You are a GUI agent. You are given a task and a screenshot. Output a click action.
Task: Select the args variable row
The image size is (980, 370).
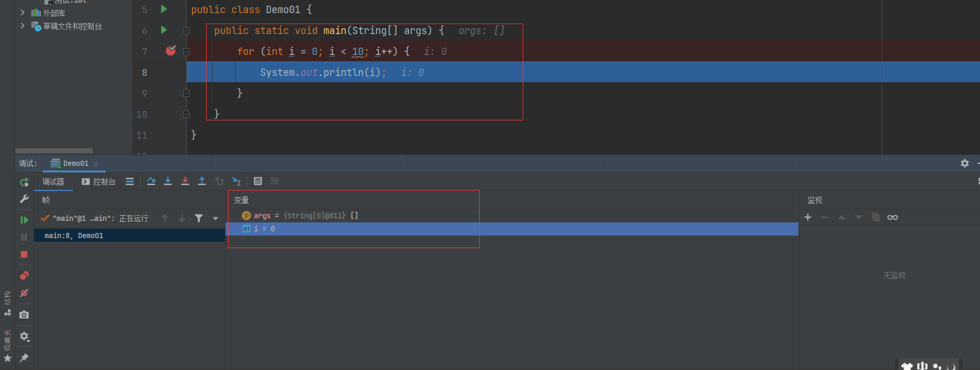[512, 216]
